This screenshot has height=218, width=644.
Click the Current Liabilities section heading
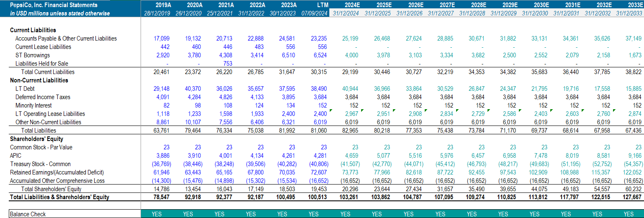tap(33, 30)
